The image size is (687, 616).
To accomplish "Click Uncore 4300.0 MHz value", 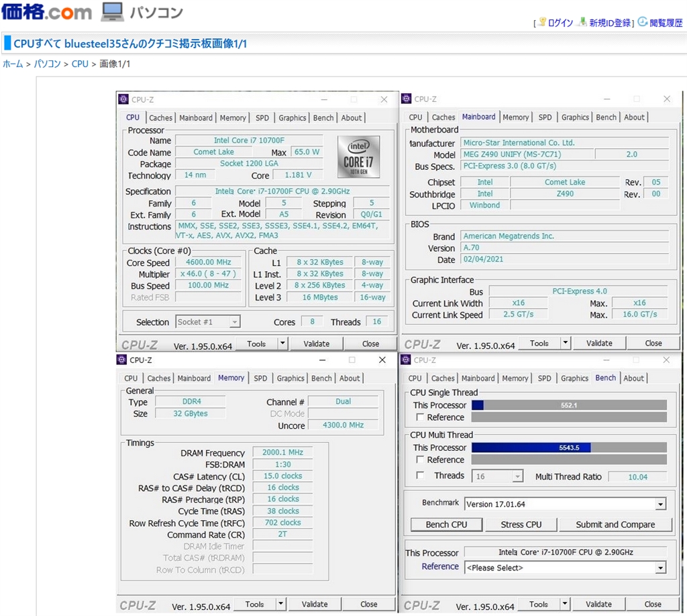I will tap(343, 425).
